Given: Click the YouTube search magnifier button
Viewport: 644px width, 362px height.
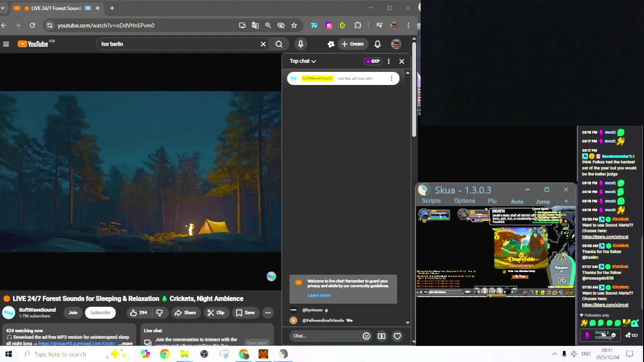Looking at the screenshot, I should coord(279,44).
